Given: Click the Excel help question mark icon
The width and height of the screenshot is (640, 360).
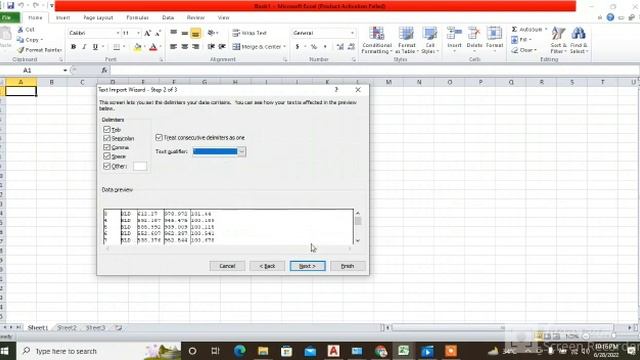Looking at the screenshot, I should point(610,17).
